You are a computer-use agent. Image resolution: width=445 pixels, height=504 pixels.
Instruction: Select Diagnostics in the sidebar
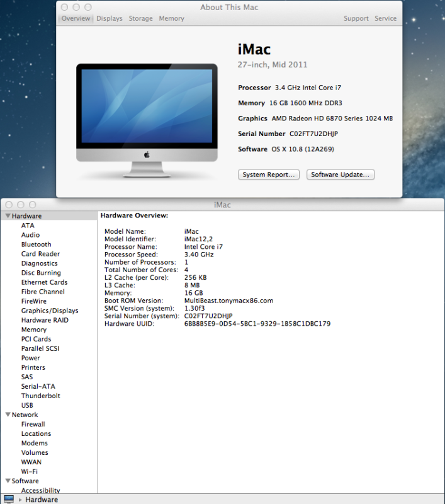click(40, 263)
